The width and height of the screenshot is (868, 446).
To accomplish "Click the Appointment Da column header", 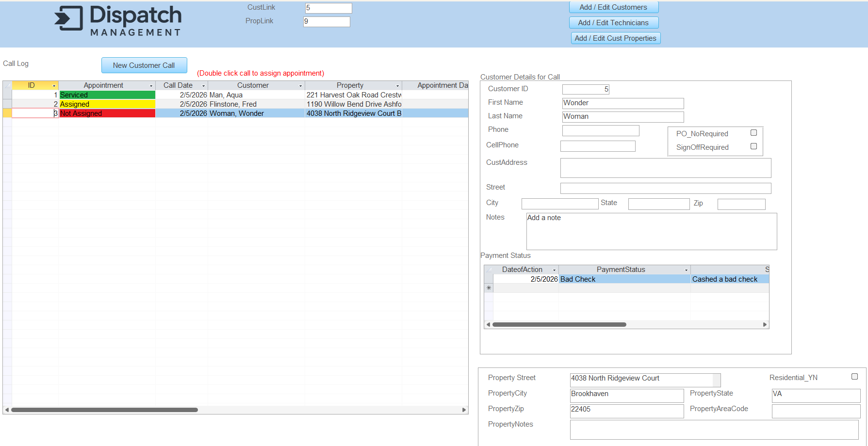I will tap(435, 85).
